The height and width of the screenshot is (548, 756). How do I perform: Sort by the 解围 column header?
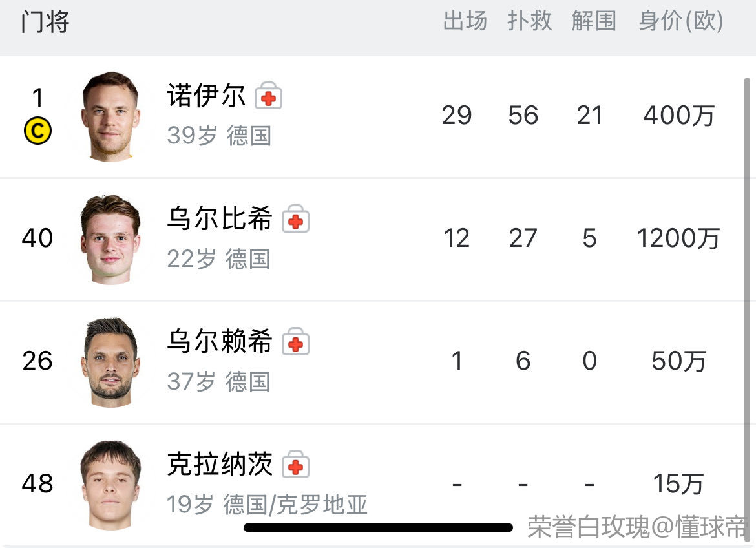coord(594,21)
